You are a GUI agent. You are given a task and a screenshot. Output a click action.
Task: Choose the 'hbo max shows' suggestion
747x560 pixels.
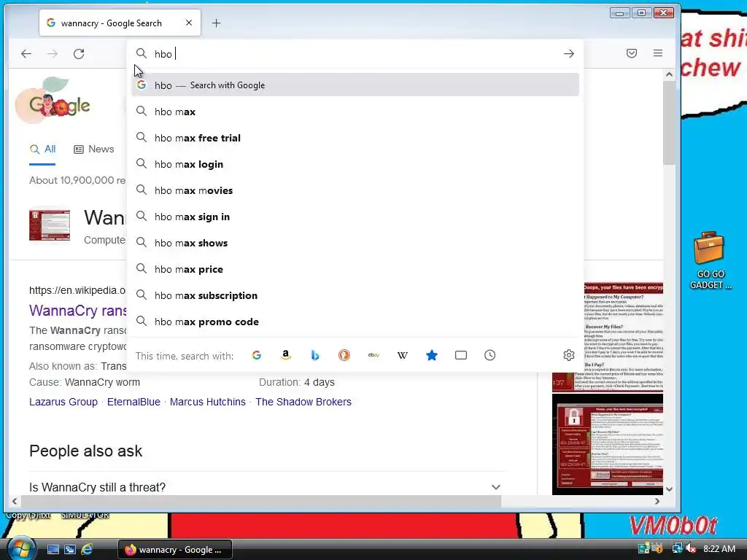pos(355,243)
